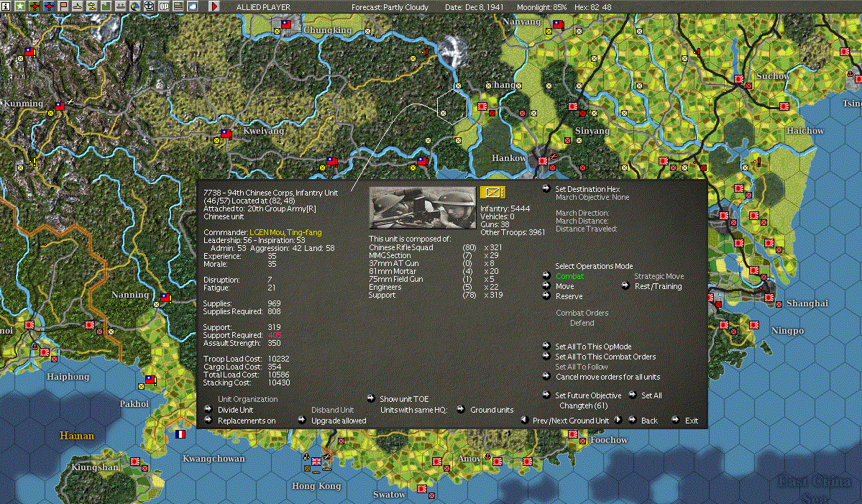
Task: Set operations mode to Reserve
Action: click(x=569, y=296)
